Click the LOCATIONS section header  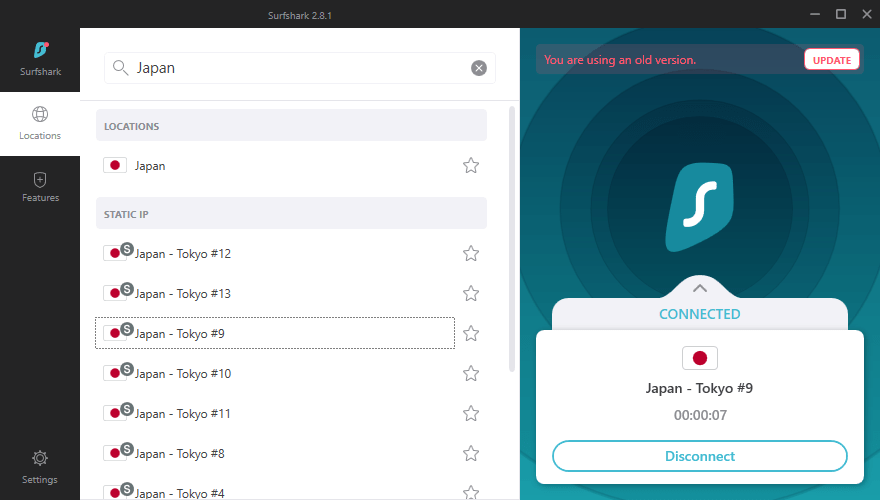291,125
